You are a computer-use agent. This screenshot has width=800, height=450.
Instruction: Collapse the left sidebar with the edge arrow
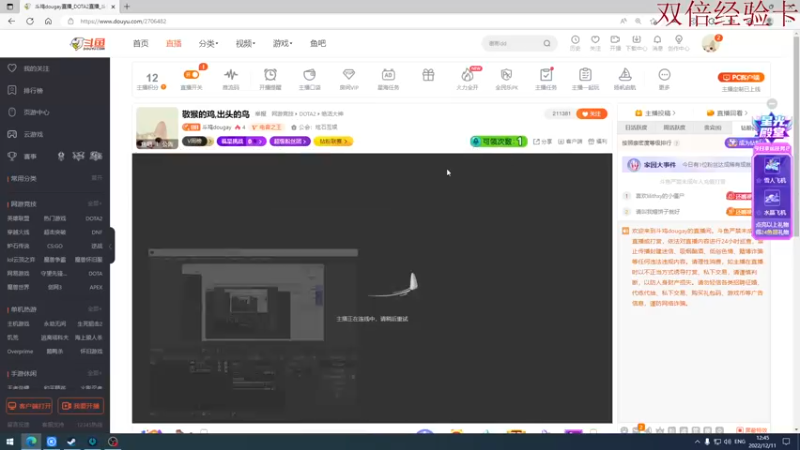(x=111, y=246)
